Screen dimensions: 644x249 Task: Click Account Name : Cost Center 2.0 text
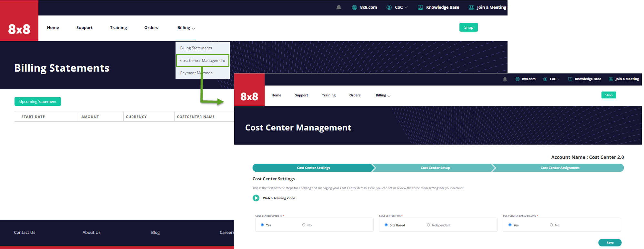587,157
